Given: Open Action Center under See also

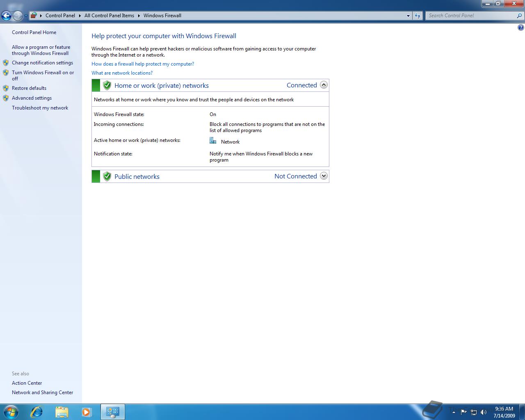Looking at the screenshot, I should [27, 383].
